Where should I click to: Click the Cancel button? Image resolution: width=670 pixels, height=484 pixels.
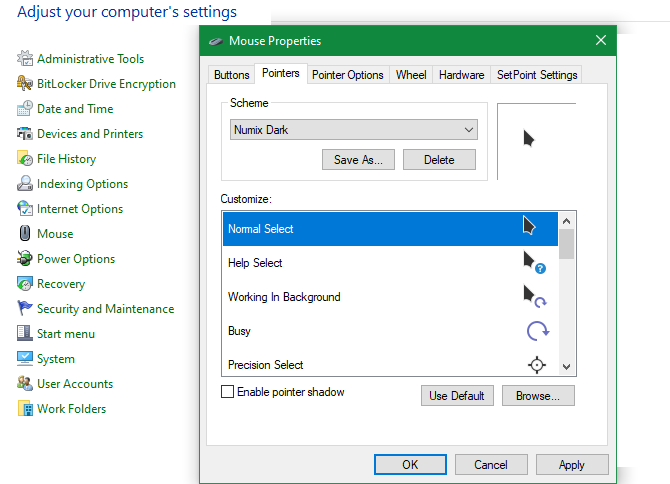click(491, 464)
